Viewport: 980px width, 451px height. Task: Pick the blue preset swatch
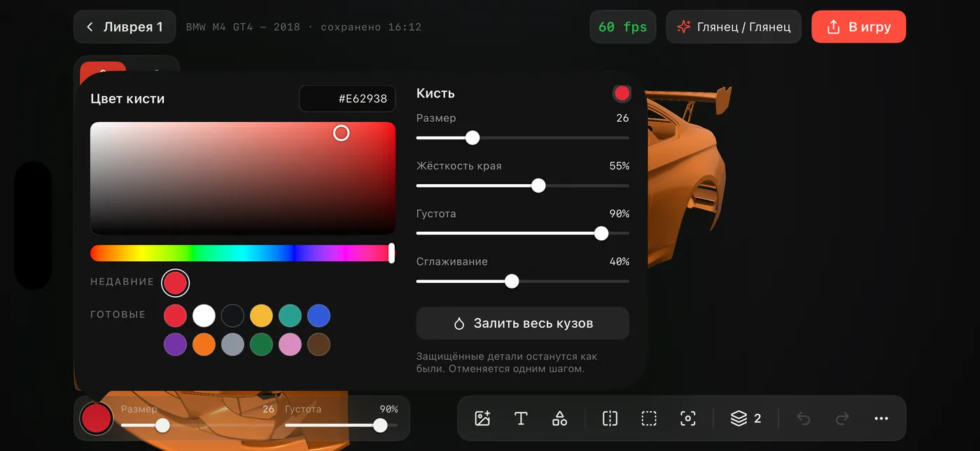(x=318, y=316)
